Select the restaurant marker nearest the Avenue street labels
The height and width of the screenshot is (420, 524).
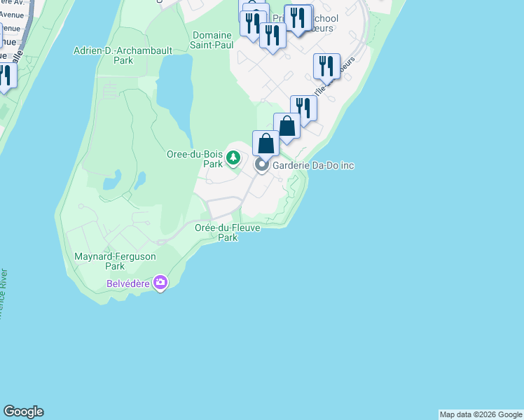click(7, 77)
